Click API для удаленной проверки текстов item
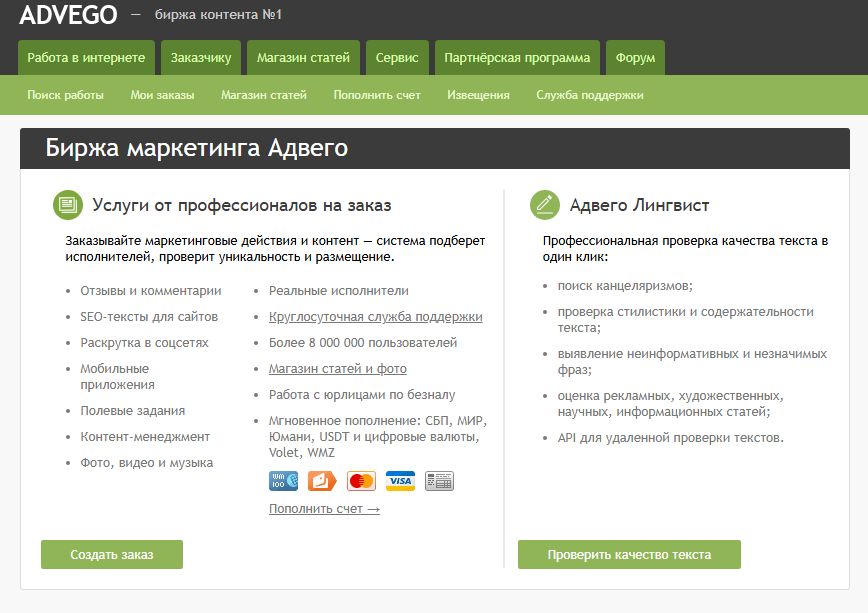The height and width of the screenshot is (613, 868). point(670,437)
